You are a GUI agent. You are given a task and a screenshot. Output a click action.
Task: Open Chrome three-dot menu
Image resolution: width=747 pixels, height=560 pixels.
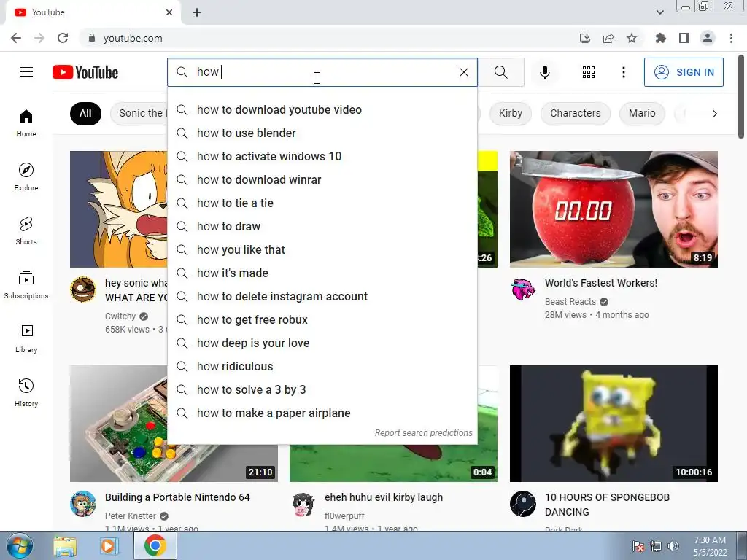(x=731, y=38)
